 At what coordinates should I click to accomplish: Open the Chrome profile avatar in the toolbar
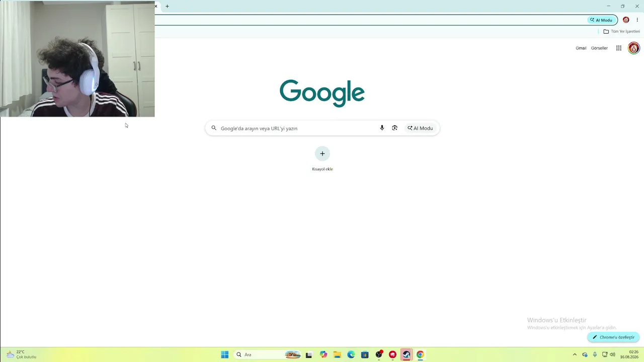pyautogui.click(x=626, y=20)
